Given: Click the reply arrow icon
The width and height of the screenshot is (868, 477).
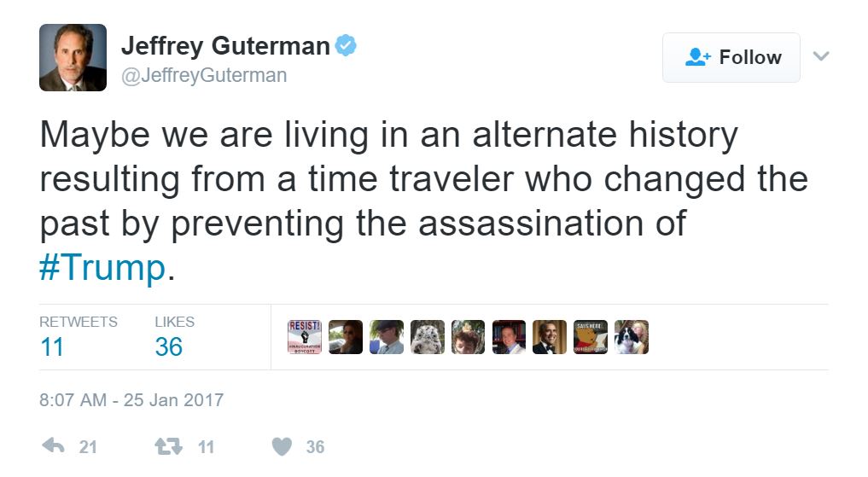Looking at the screenshot, I should coord(53,446).
